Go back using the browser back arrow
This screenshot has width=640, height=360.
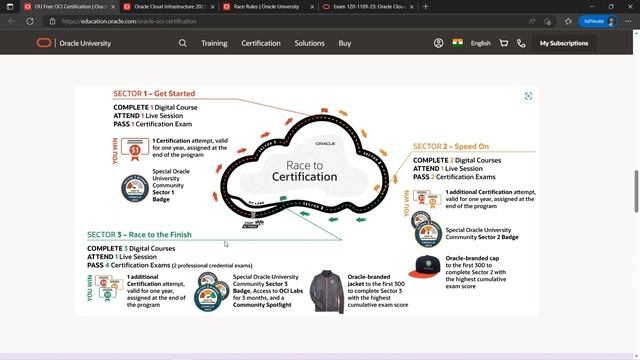(x=11, y=21)
